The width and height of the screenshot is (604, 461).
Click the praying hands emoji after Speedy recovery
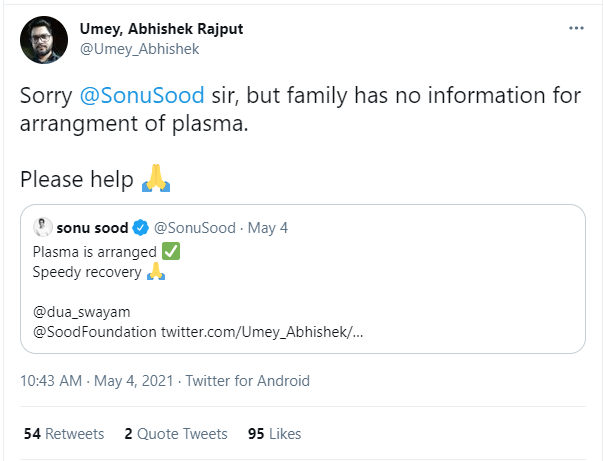(155, 273)
